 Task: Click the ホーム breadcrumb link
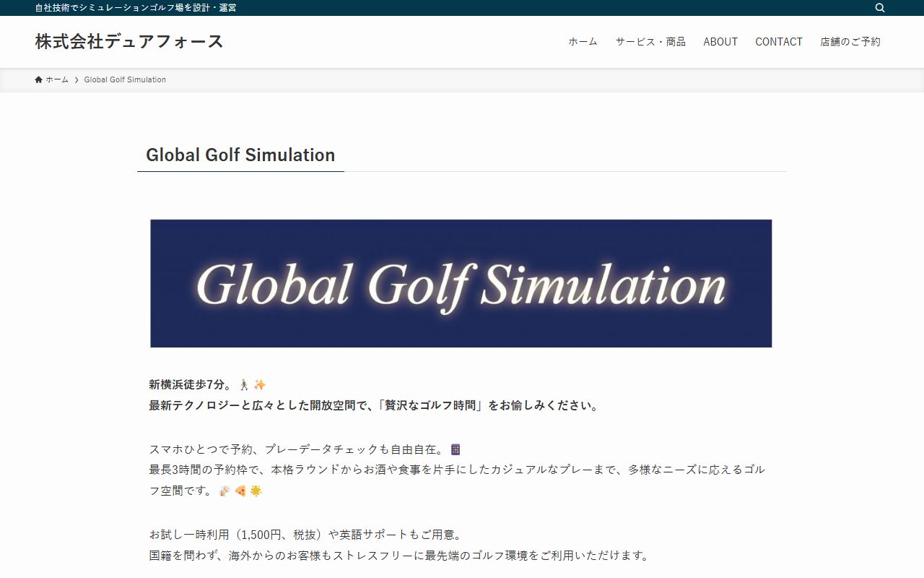pos(57,79)
